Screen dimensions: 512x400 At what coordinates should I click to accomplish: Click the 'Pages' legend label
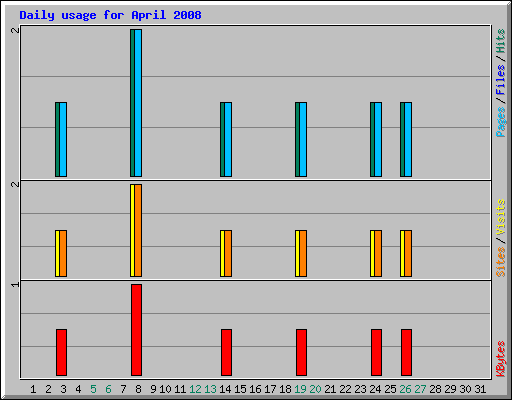(x=500, y=122)
